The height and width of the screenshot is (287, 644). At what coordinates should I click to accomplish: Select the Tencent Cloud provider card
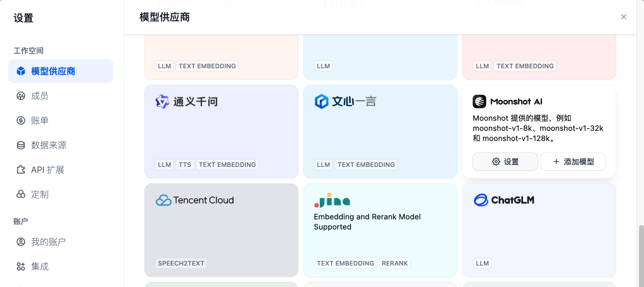click(221, 230)
